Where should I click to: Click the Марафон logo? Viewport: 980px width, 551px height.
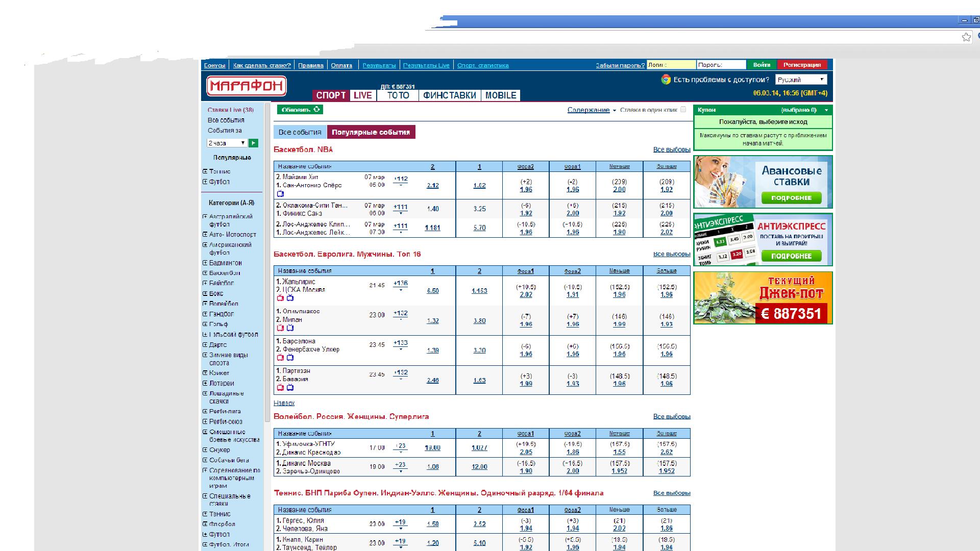(246, 86)
